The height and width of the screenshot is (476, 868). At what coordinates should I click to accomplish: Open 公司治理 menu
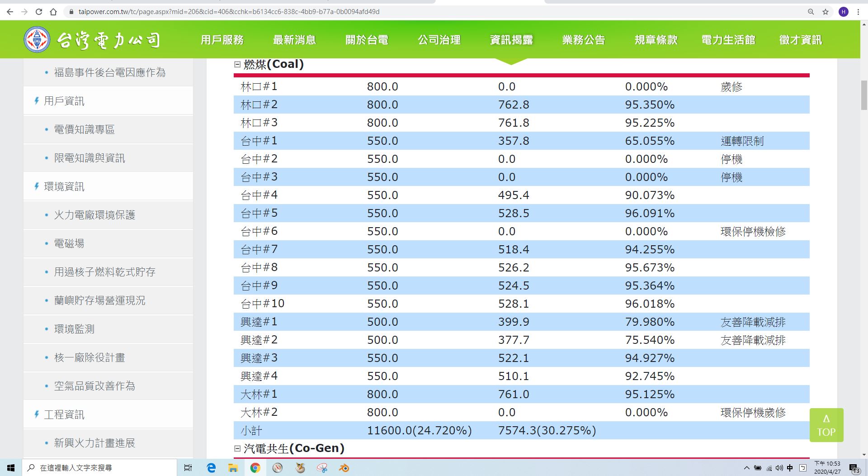point(439,40)
